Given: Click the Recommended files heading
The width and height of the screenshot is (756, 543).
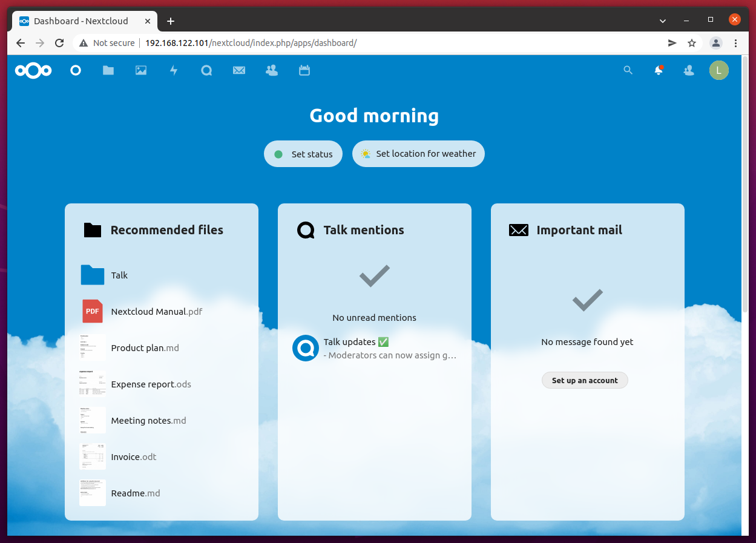Looking at the screenshot, I should 167,230.
